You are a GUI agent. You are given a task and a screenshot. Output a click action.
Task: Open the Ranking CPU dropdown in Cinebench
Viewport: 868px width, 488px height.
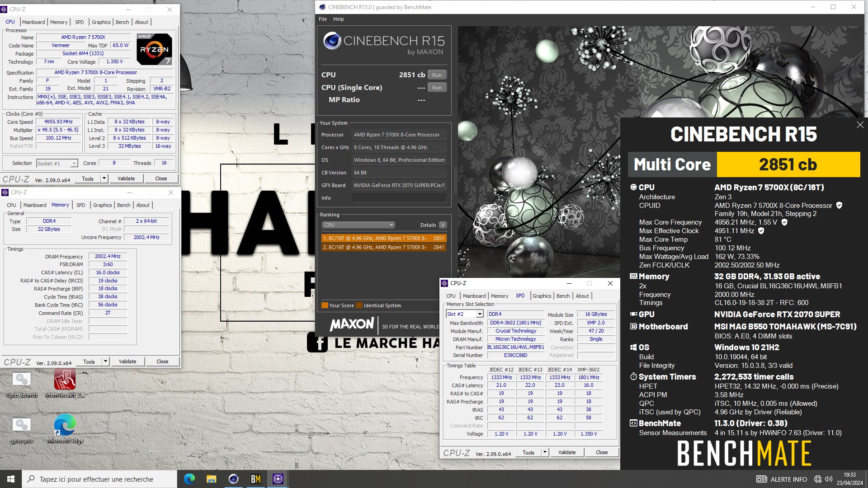(358, 225)
